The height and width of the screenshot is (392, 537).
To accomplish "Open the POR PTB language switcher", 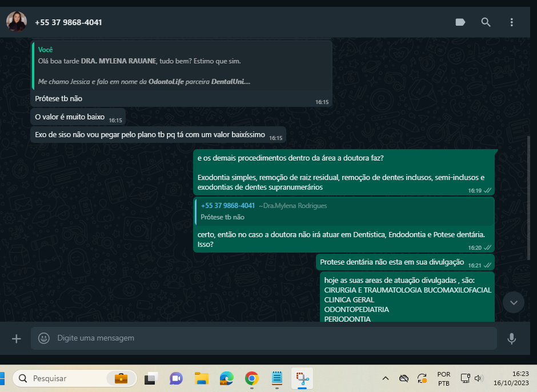I will (443, 378).
